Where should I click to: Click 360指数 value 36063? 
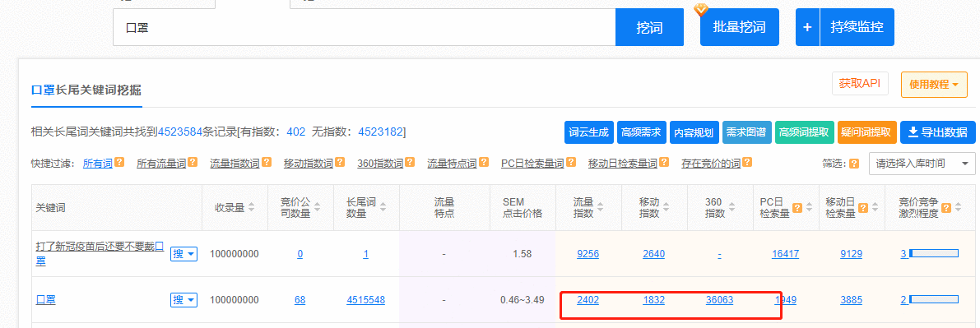[x=719, y=300]
